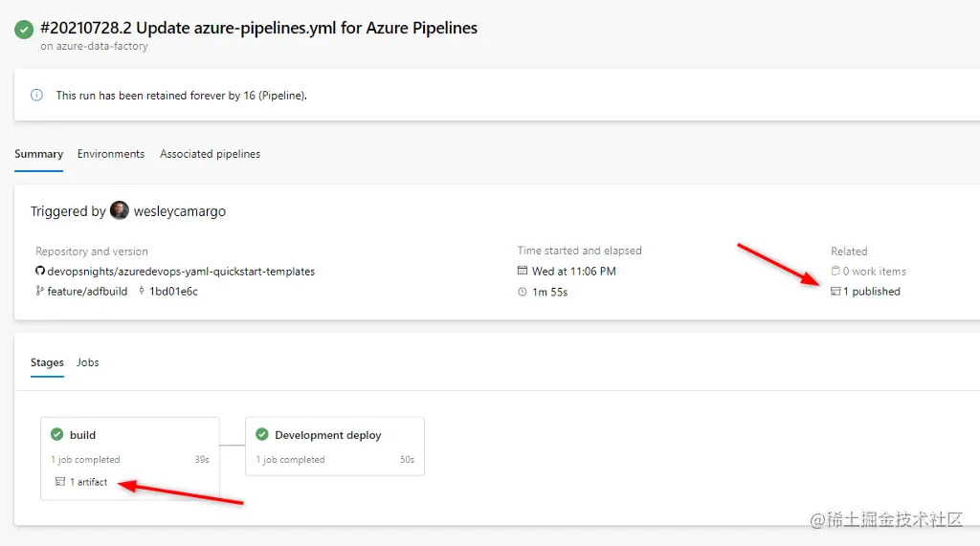Click '1 job completed' in build stage

(85, 459)
